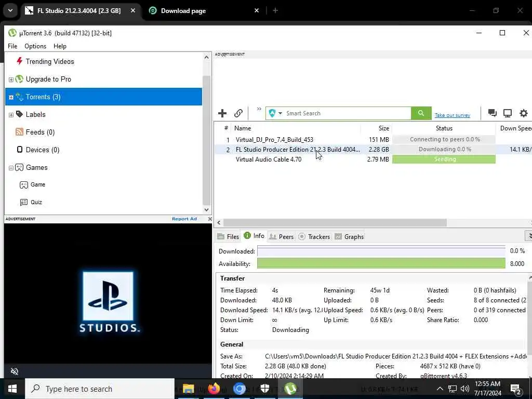This screenshot has width=532, height=399.
Task: Switch to the Info tab
Action: [x=254, y=236]
